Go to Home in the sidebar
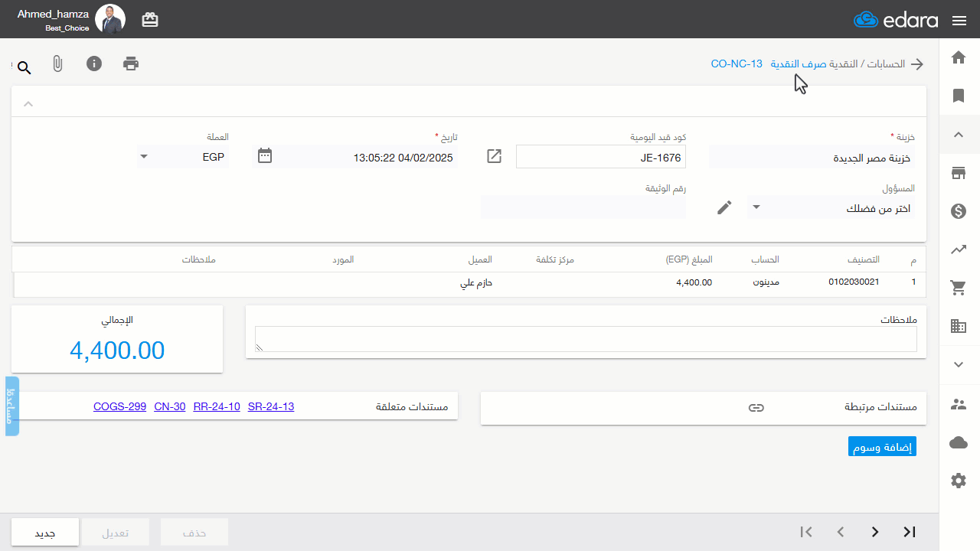The width and height of the screenshot is (980, 551). [x=959, y=57]
